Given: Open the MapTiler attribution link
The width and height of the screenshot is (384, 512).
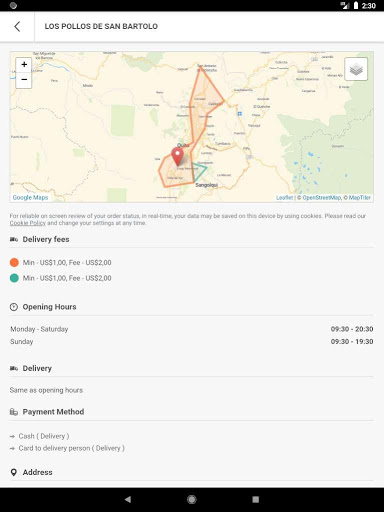Looking at the screenshot, I should click(359, 198).
